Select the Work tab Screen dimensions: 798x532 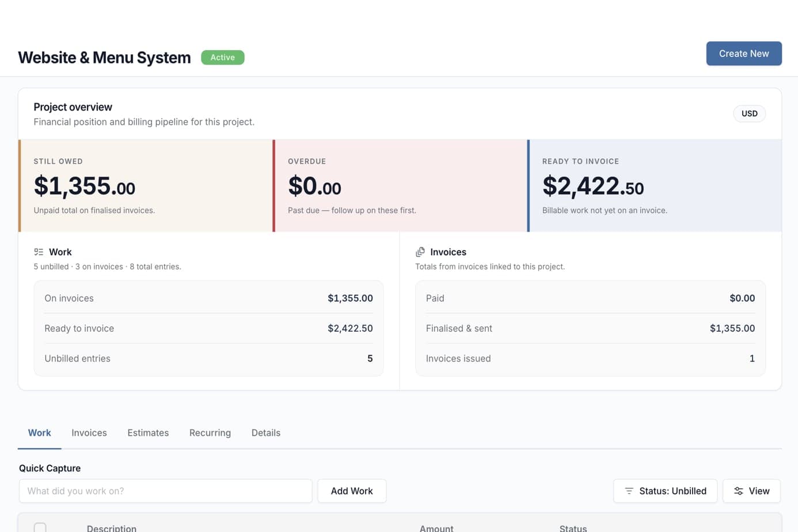40,433
